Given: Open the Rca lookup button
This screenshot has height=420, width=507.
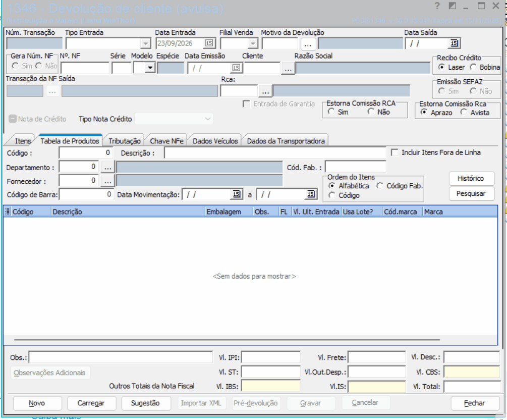Looking at the screenshot, I should click(265, 91).
